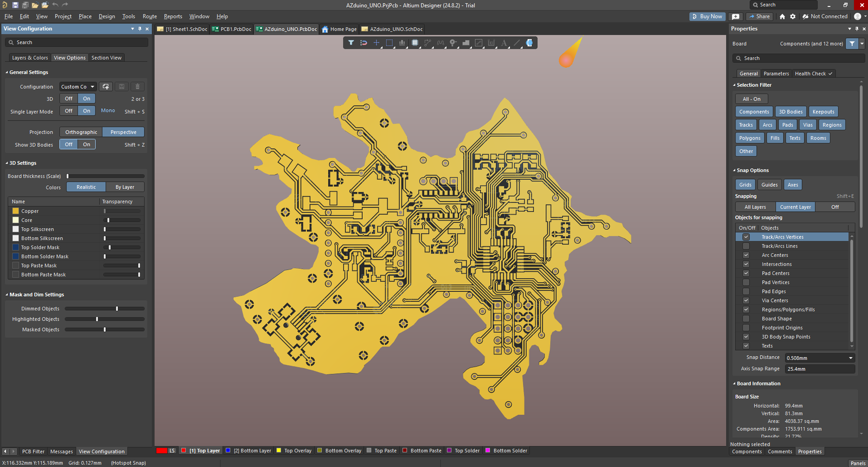Click the Place Via icon
868x467 pixels.
[x=453, y=43]
